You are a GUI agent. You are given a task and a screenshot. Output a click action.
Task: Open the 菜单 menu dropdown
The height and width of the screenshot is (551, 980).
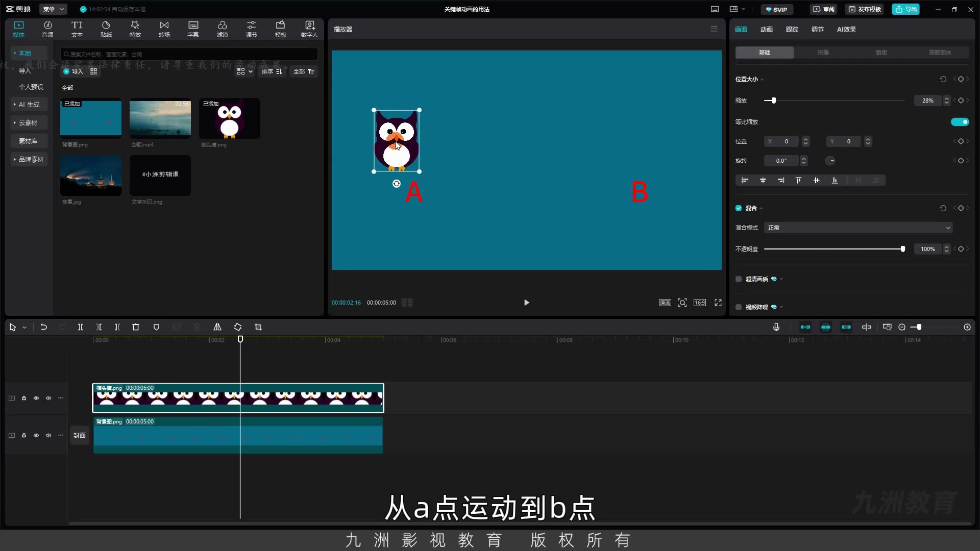pos(53,9)
